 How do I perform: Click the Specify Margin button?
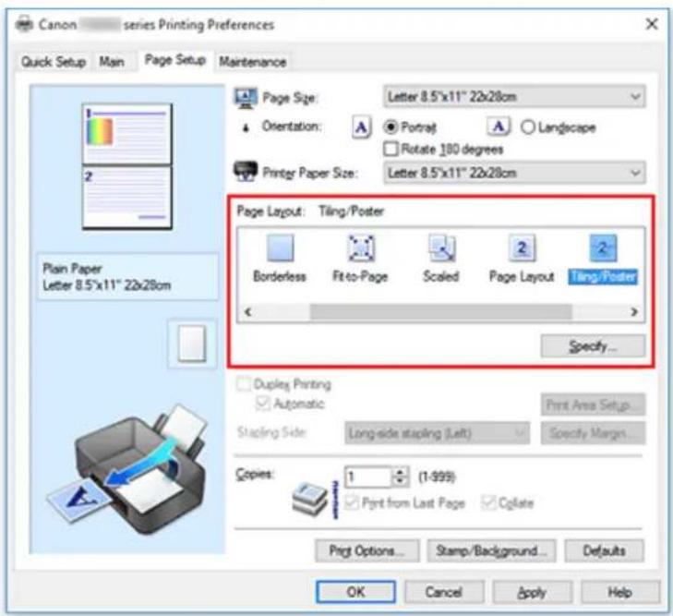(x=593, y=433)
